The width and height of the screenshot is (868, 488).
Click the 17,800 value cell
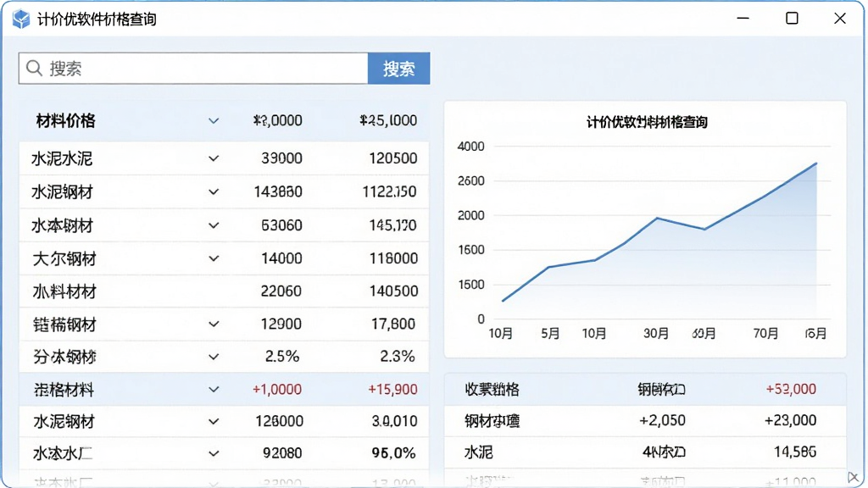393,324
